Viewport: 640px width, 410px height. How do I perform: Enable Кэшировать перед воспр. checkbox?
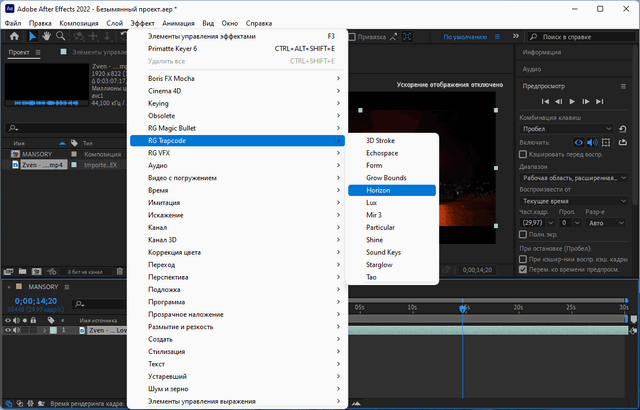tap(525, 156)
